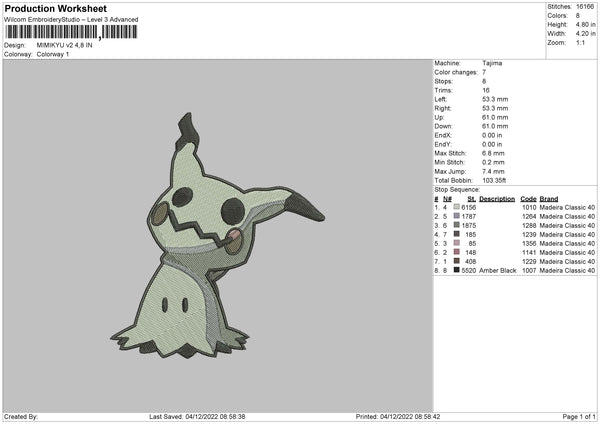Click thread code 1288 in stop sequence
The height and width of the screenshot is (424, 600).
(529, 225)
